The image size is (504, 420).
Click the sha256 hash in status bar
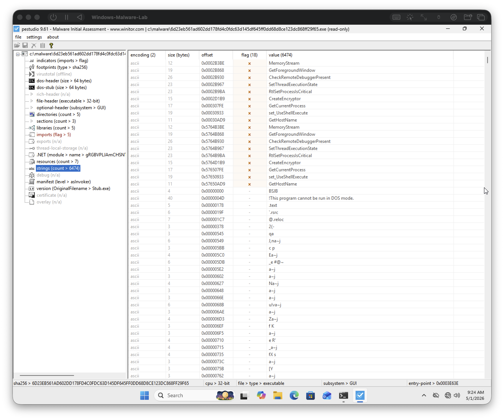(x=110, y=383)
